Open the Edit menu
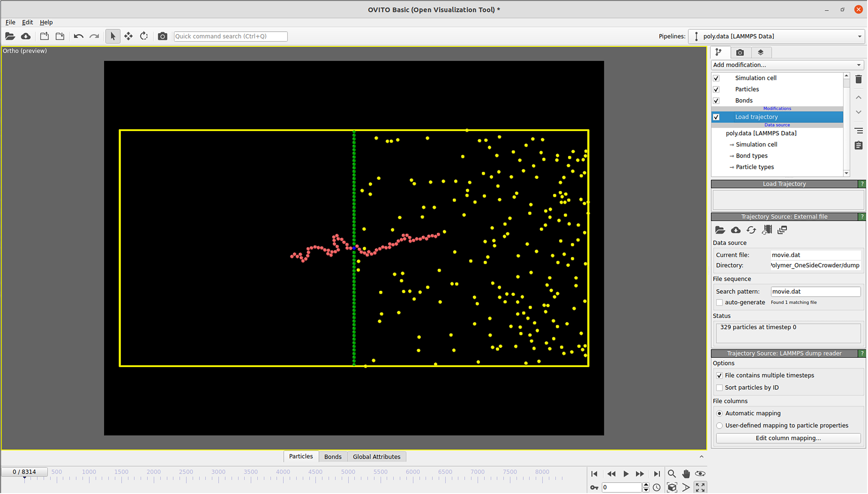 27,22
